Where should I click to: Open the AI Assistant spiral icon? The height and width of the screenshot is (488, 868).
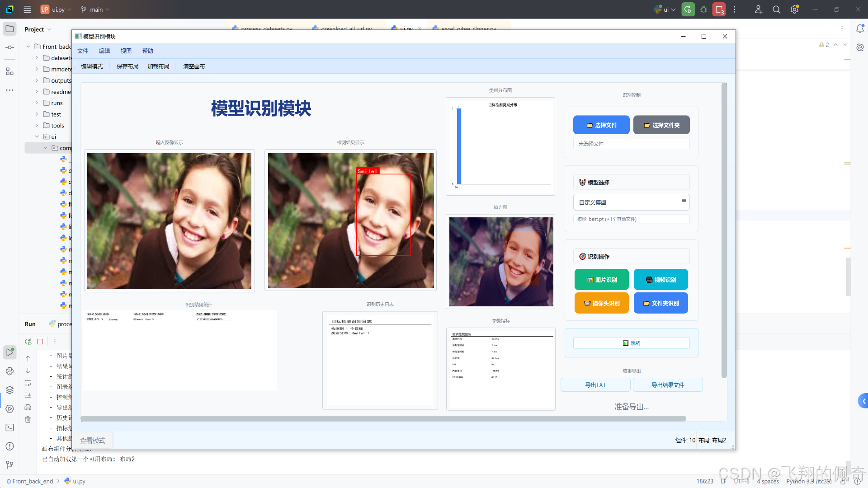(x=860, y=47)
